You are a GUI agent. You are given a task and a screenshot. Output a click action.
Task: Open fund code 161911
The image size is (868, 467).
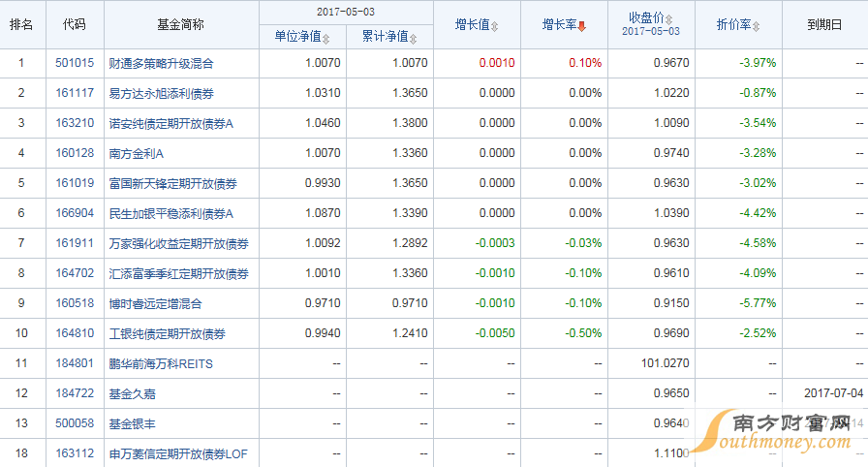[x=75, y=243]
